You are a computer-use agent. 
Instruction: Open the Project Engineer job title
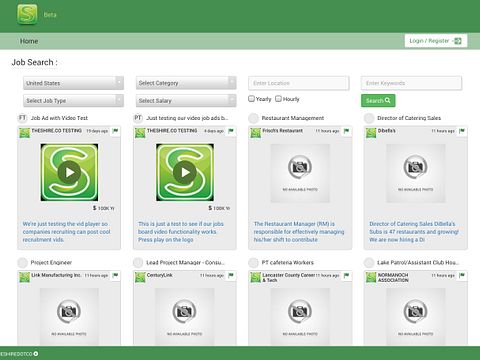(x=51, y=263)
